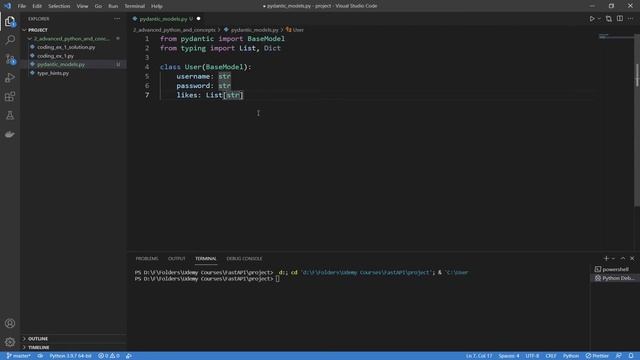Screen dimensions: 640x360
Task: Open the Source Control view icon
Action: click(10, 59)
